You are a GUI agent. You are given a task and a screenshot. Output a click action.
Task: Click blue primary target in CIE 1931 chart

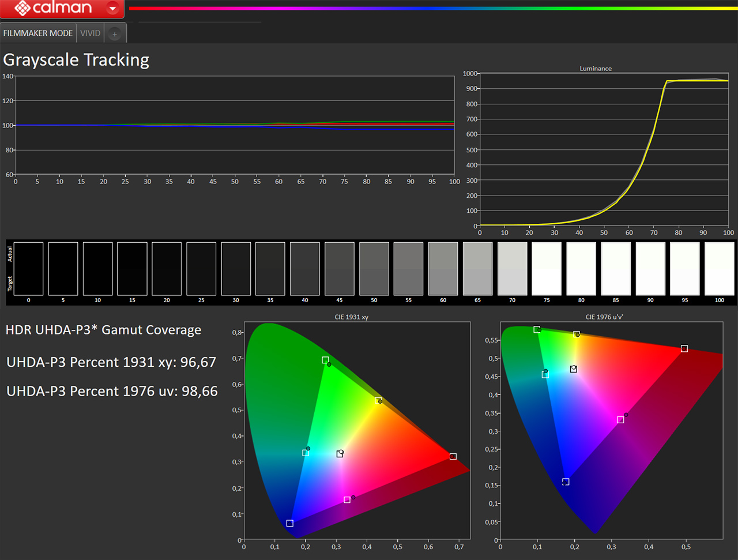(x=290, y=523)
